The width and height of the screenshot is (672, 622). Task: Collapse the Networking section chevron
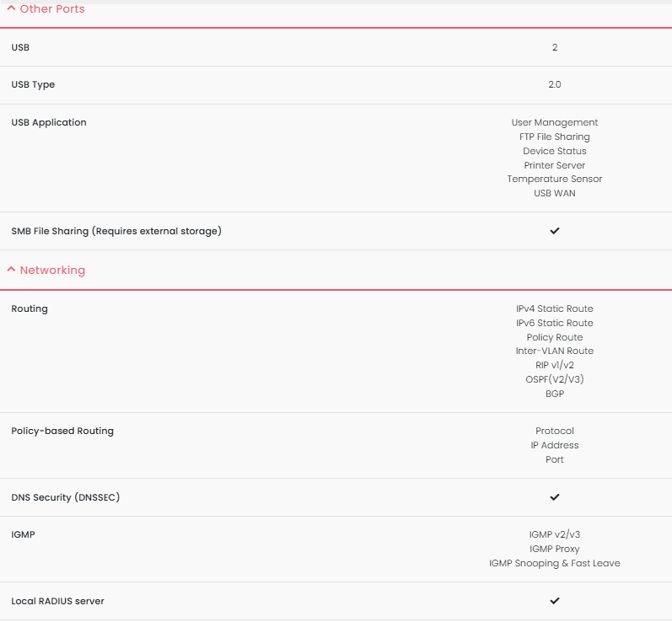pyautogui.click(x=11, y=270)
